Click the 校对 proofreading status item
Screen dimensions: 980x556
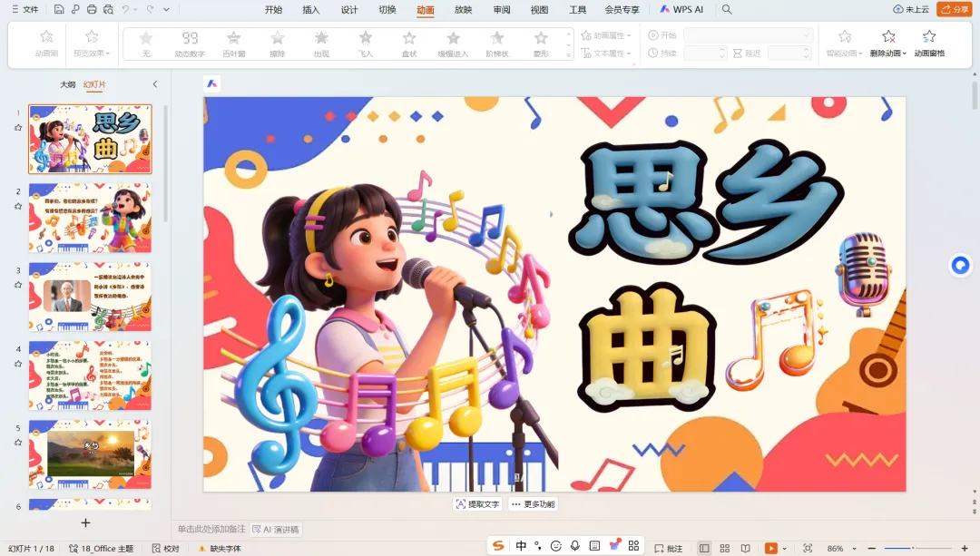pos(166,549)
